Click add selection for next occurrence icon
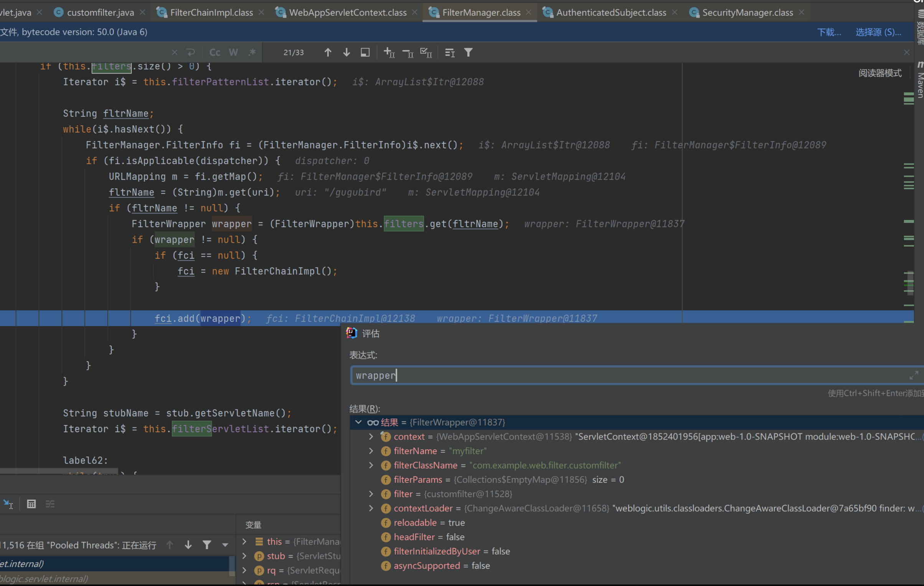This screenshot has width=924, height=586. point(389,53)
